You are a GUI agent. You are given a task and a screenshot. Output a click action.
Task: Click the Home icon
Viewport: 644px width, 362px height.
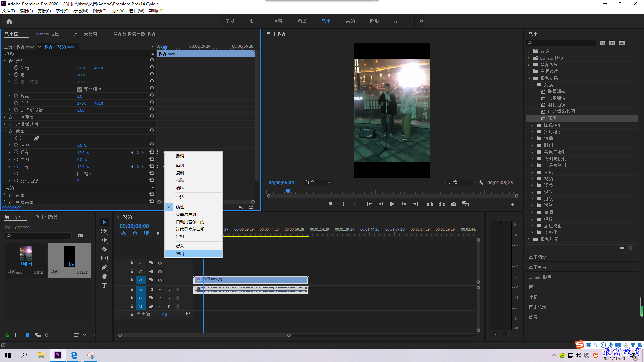click(x=9, y=21)
